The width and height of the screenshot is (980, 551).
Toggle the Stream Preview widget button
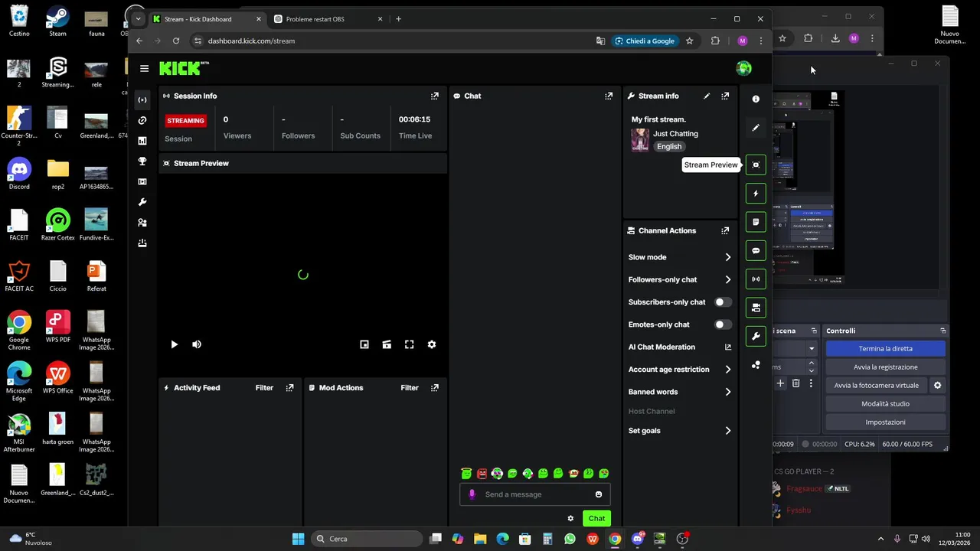756,165
